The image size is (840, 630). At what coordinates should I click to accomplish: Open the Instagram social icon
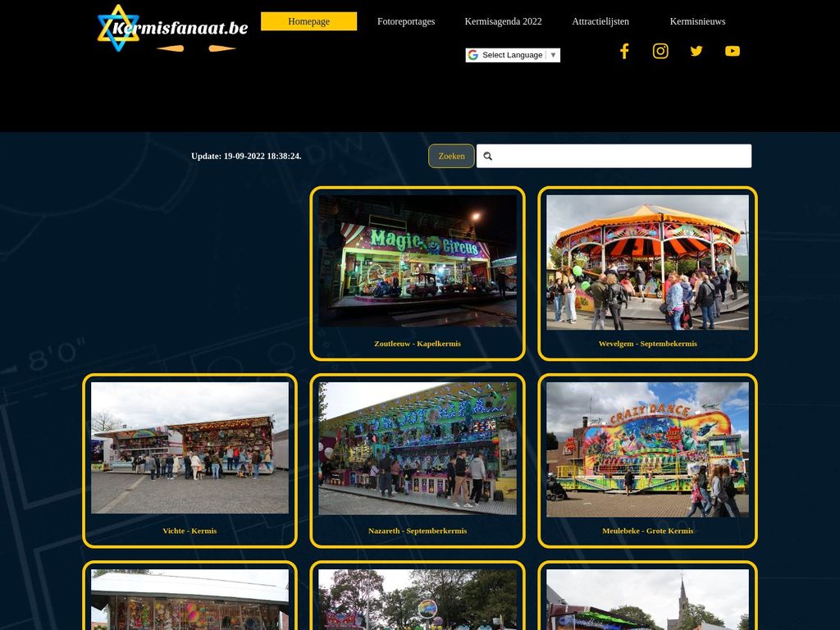[660, 51]
